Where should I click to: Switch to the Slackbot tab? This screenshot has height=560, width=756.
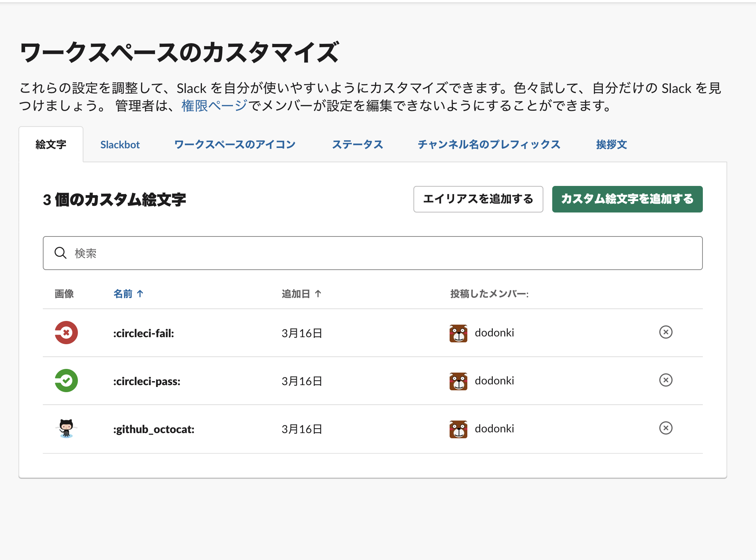120,145
